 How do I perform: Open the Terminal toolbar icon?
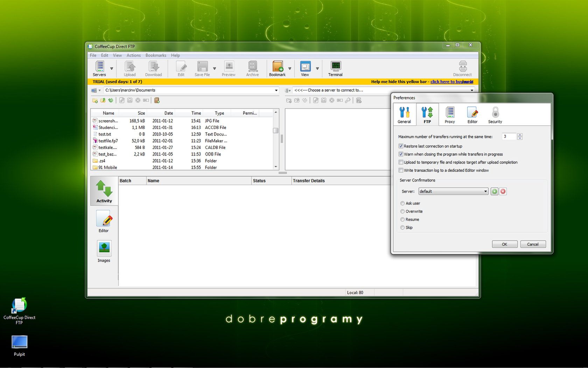[x=335, y=68]
